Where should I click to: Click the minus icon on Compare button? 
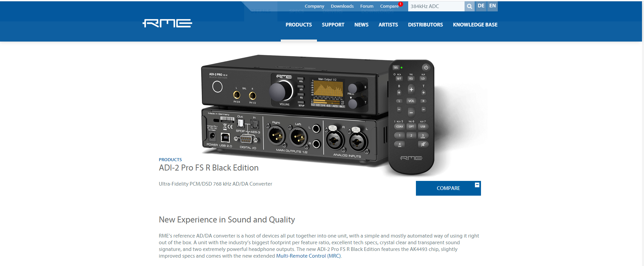(x=477, y=185)
